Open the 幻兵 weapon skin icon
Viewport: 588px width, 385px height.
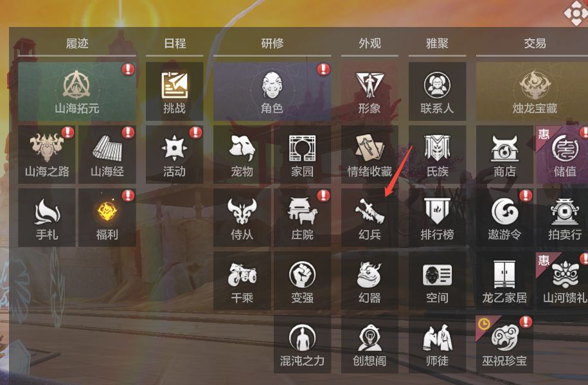tap(370, 218)
